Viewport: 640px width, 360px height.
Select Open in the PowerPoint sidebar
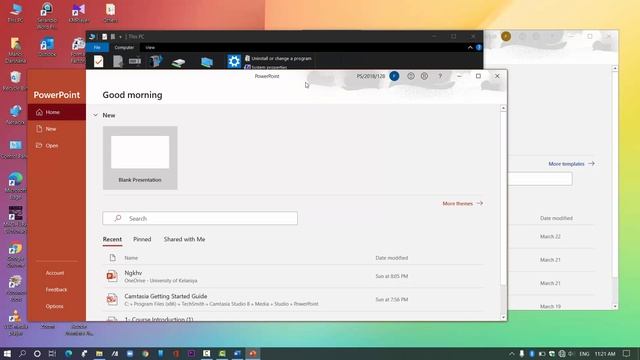pyautogui.click(x=57, y=146)
